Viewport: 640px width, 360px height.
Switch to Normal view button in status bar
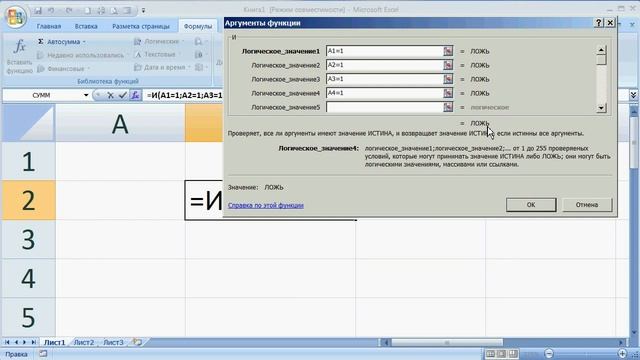[x=490, y=353]
